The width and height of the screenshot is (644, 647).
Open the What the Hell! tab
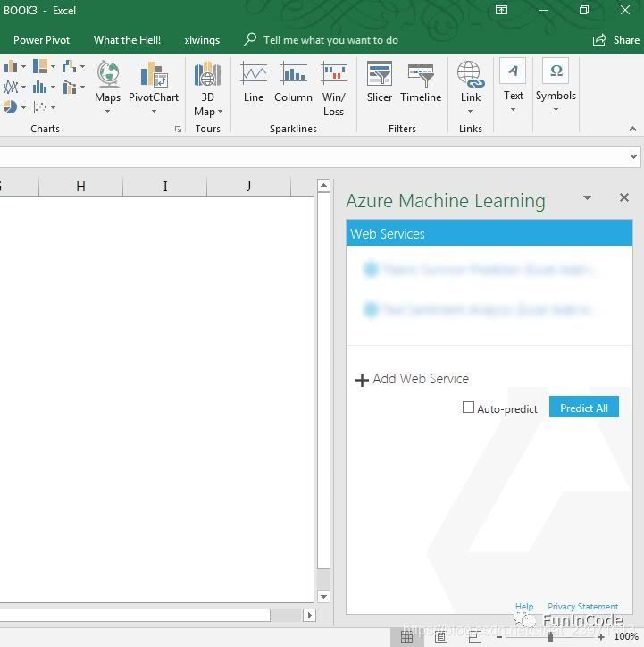pyautogui.click(x=127, y=40)
